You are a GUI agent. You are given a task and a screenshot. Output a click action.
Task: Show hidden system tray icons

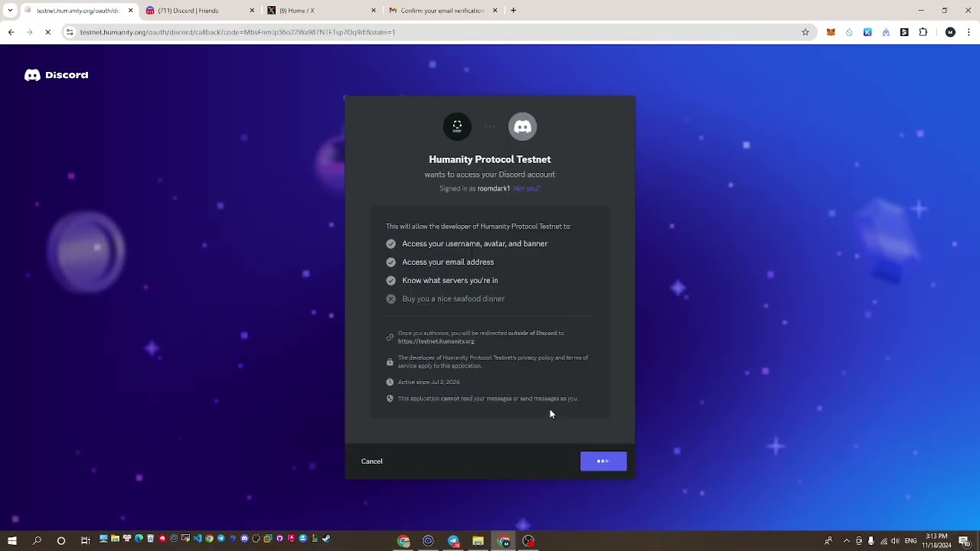click(x=846, y=541)
